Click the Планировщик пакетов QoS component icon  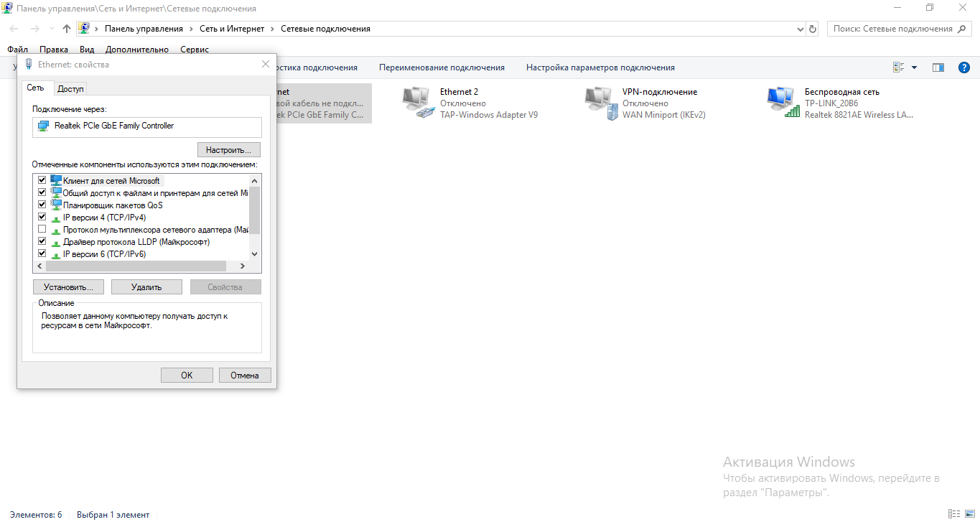pos(56,205)
